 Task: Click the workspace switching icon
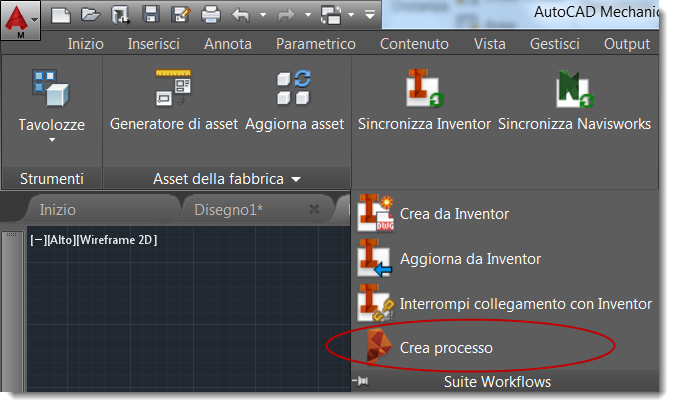[x=331, y=15]
